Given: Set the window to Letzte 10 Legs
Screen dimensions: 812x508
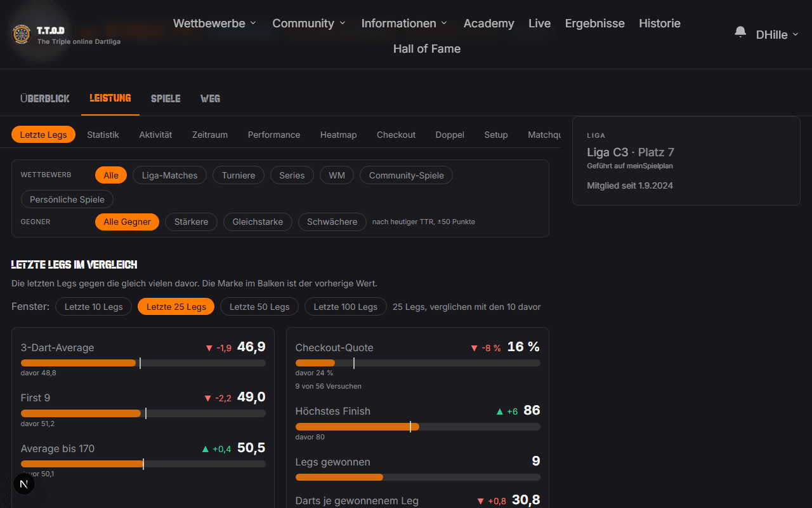Looking at the screenshot, I should coord(93,307).
